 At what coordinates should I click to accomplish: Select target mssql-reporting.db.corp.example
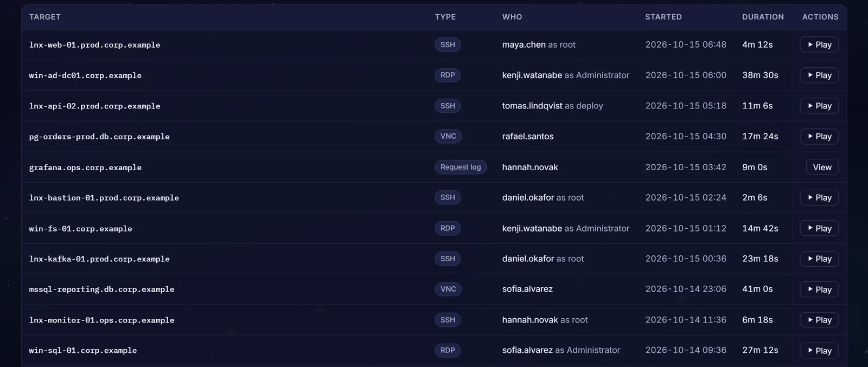coord(101,289)
